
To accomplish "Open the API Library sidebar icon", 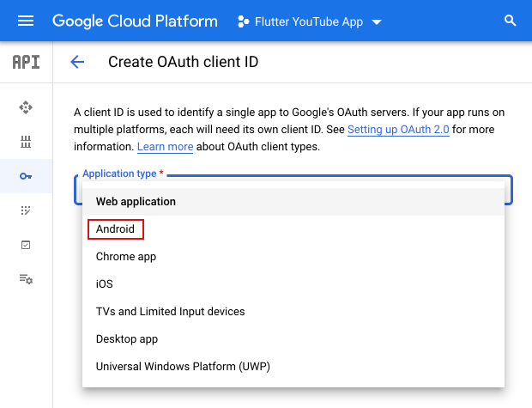I will [x=26, y=142].
